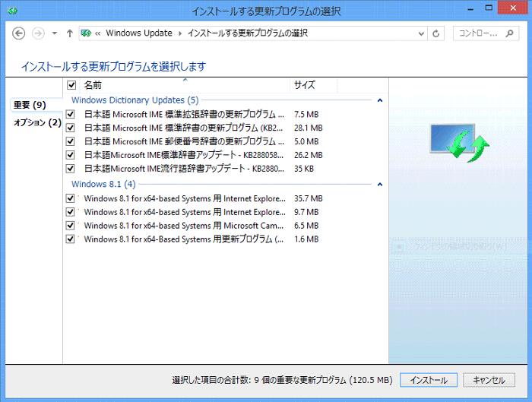The image size is (532, 402).
Task: Click Windows Update breadcrumb in address bar
Action: point(139,33)
